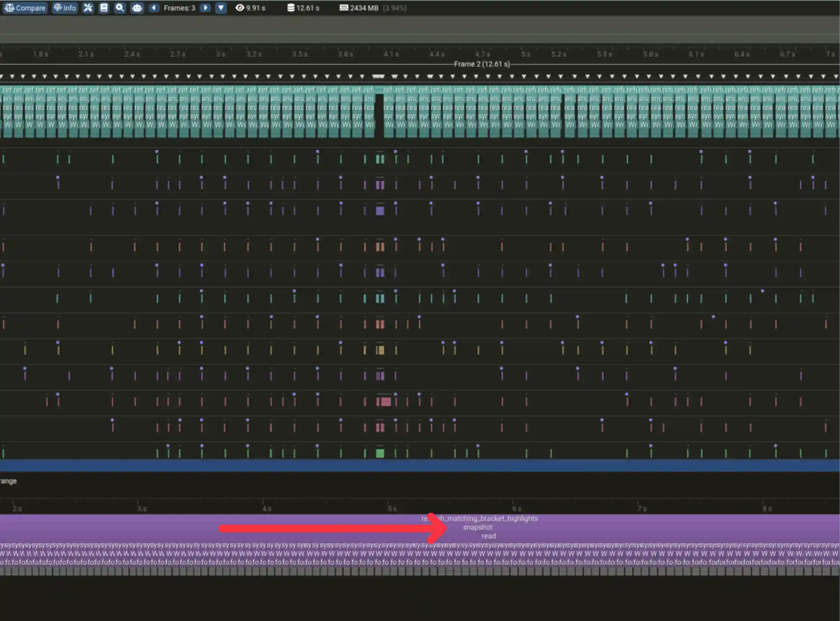
Task: Click the eye icon beside 9.91 s
Action: pos(240,8)
